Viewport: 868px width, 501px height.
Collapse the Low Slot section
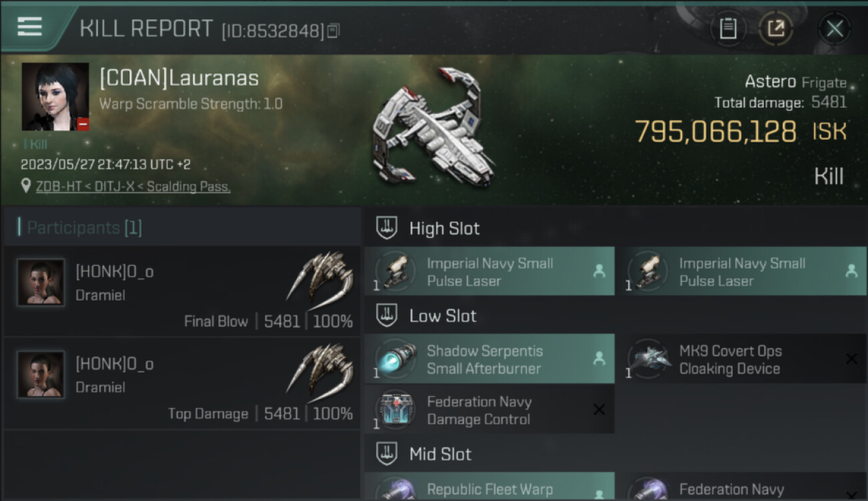click(x=387, y=316)
